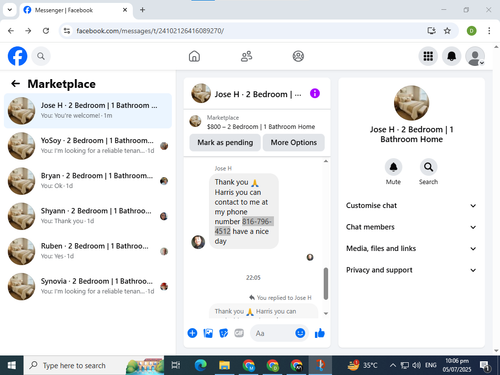Go to the Home feed icon

point(194,56)
